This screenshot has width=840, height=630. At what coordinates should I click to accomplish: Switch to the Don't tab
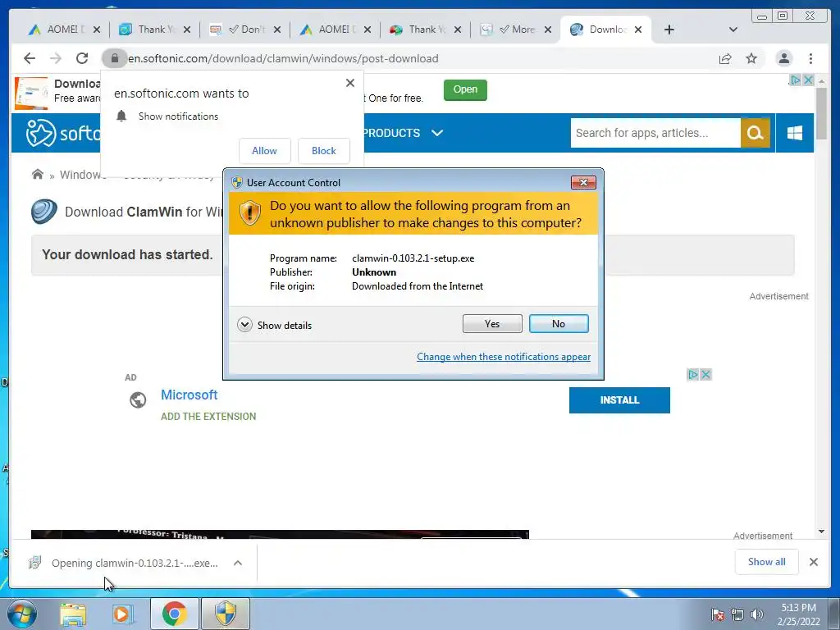tap(241, 30)
